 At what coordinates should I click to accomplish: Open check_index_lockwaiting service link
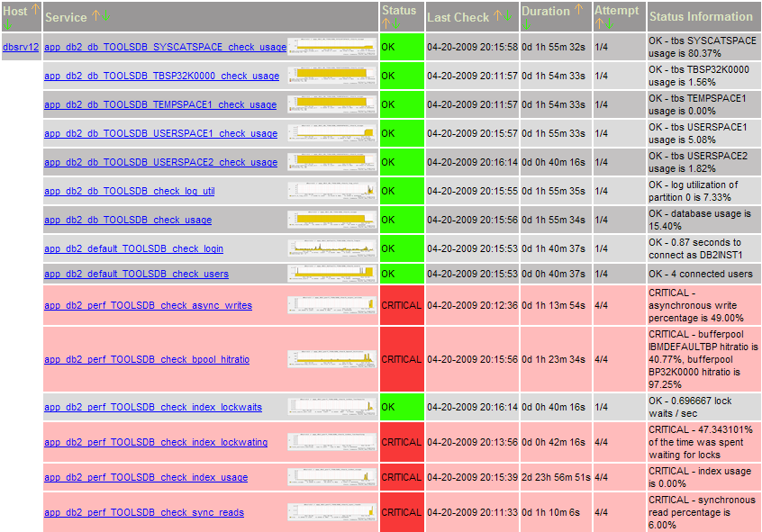point(156,442)
